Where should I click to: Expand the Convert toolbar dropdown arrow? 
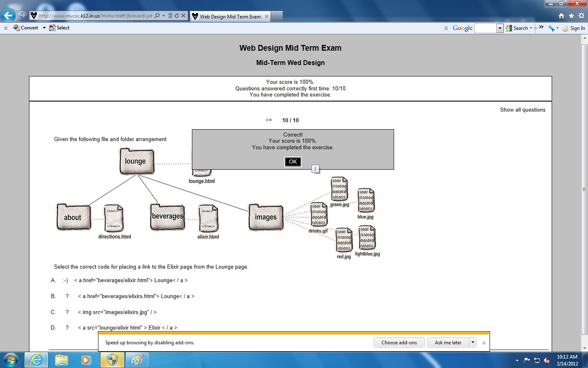pos(44,28)
